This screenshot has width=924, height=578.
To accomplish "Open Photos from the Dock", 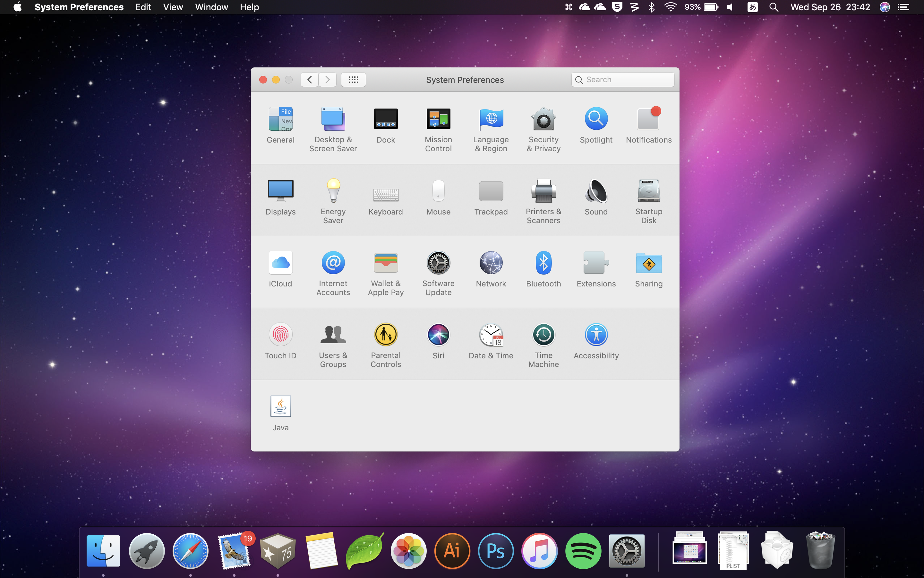I will [408, 551].
